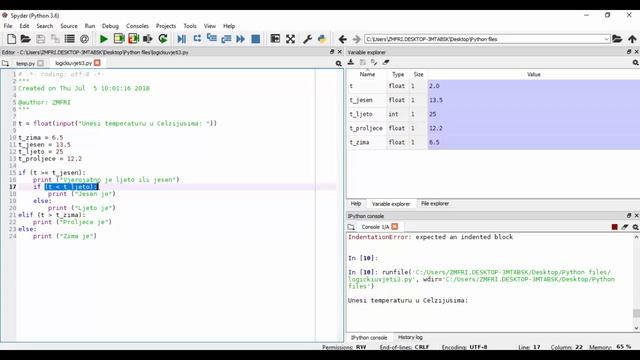This screenshot has width=640, height=360.
Task: Open IPython console options menu
Action: coord(636,227)
